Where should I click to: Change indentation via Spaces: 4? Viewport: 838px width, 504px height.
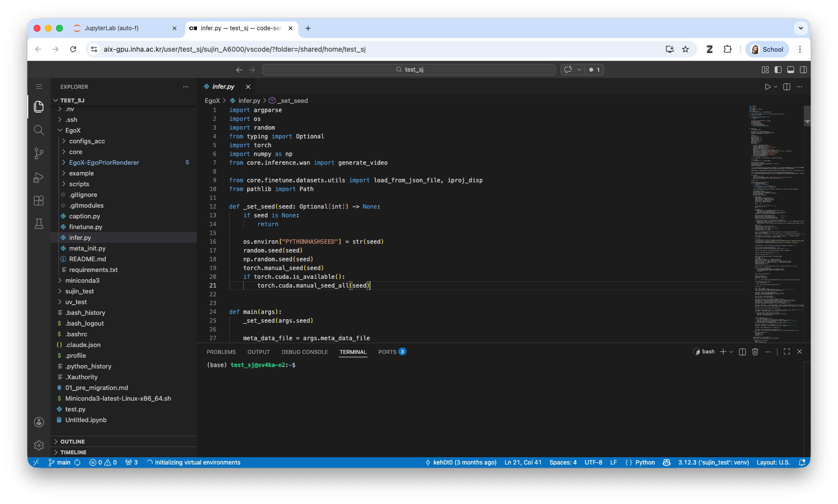coord(563,463)
